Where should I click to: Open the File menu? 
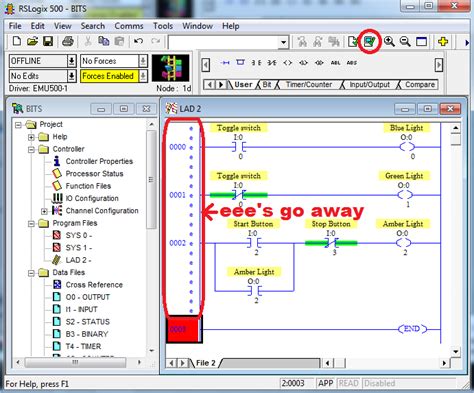click(x=15, y=26)
